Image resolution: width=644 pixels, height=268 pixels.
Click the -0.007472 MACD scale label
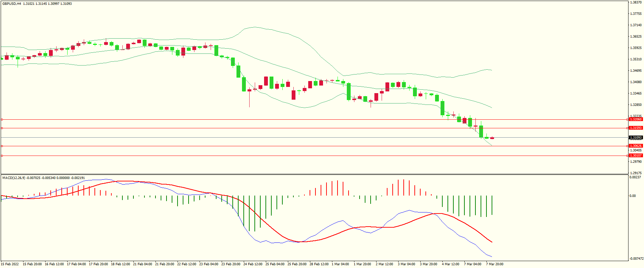[636, 259]
